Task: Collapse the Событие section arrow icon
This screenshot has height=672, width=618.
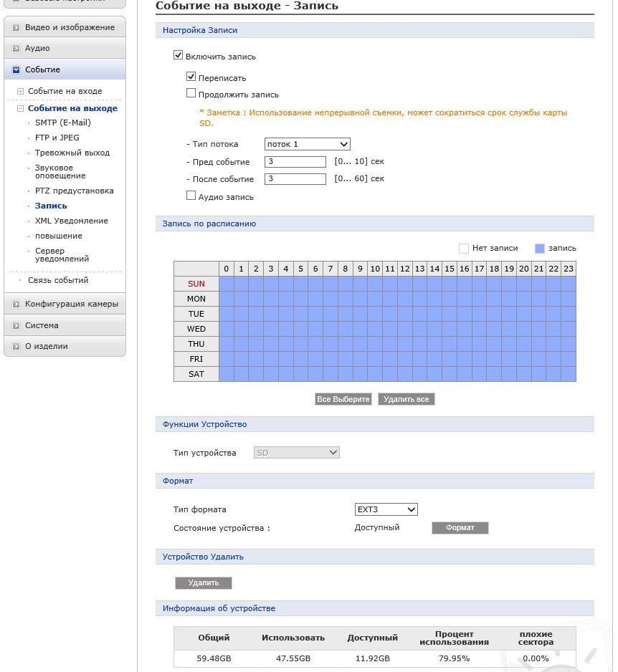Action: (x=16, y=69)
